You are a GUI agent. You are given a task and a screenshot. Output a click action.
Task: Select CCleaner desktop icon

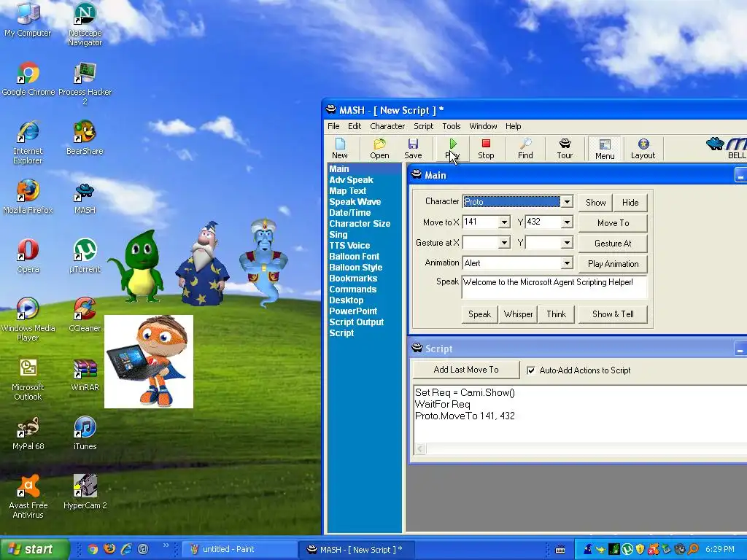pyautogui.click(x=85, y=315)
